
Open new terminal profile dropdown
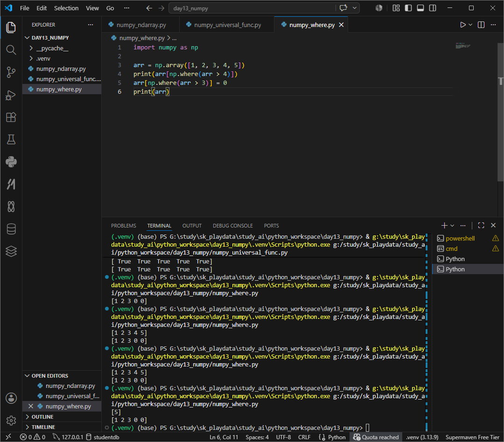[x=452, y=226]
